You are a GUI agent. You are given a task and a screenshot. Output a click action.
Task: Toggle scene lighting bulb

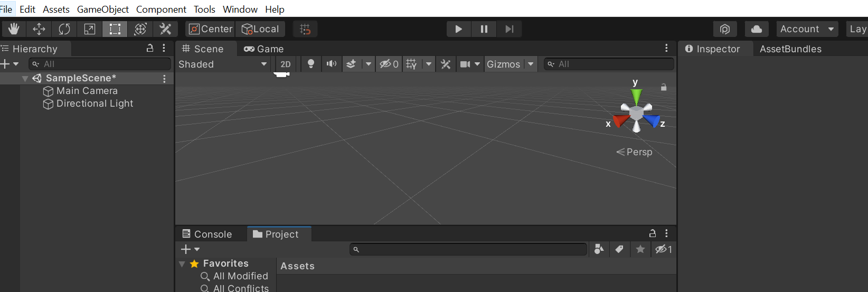[311, 64]
